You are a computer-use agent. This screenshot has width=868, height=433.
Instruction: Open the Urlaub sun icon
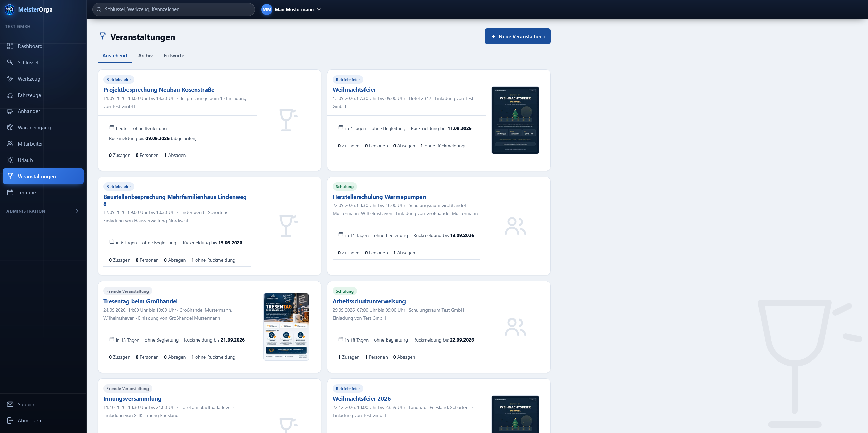coord(10,160)
